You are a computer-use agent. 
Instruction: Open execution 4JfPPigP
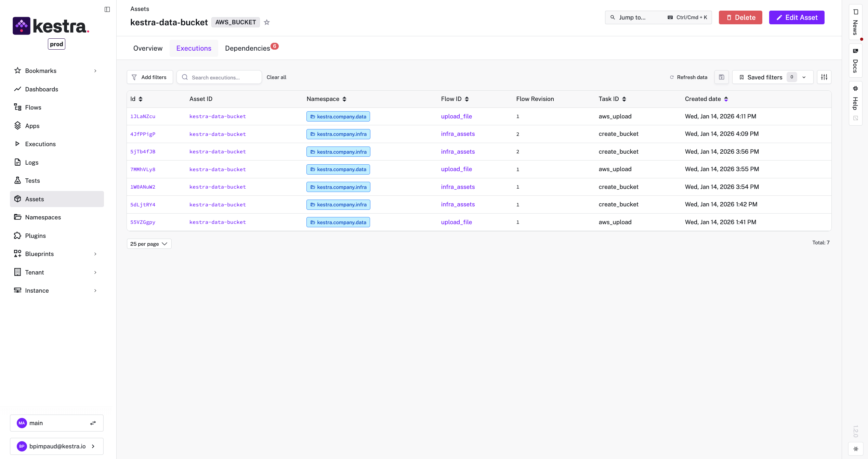(143, 134)
